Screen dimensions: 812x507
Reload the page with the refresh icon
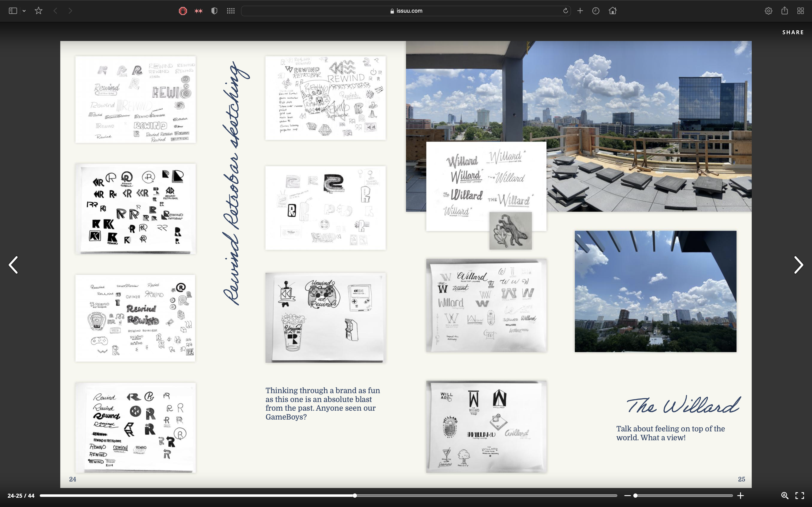[x=565, y=11]
